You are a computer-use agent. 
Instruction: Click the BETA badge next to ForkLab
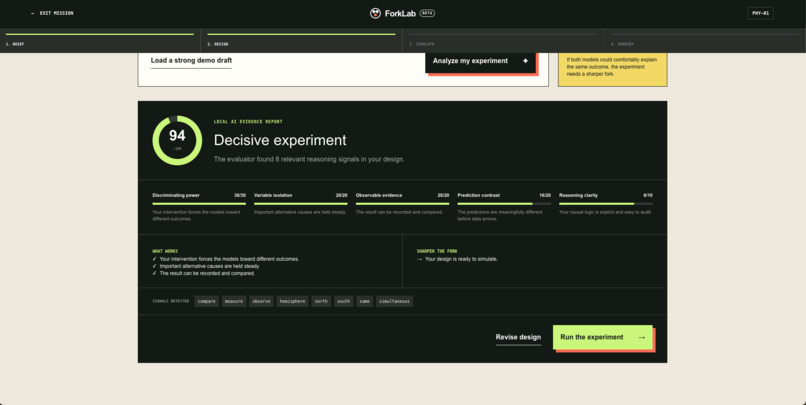[427, 13]
